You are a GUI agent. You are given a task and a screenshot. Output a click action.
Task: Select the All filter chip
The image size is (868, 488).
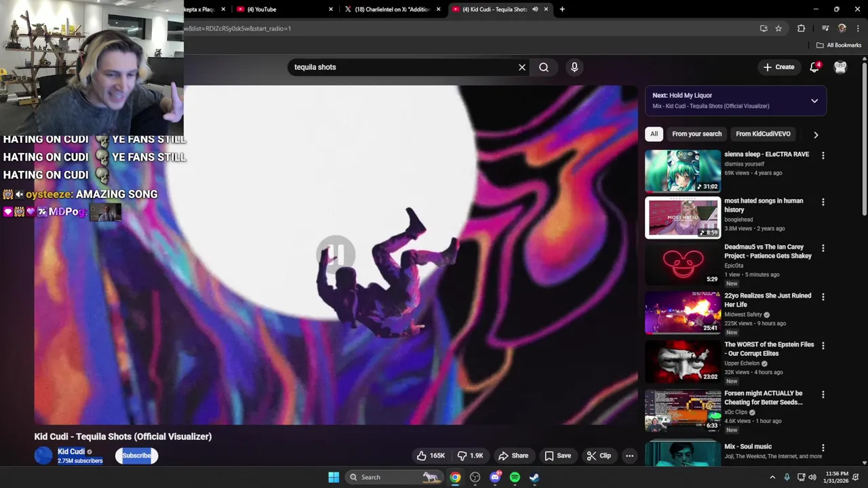(x=654, y=134)
